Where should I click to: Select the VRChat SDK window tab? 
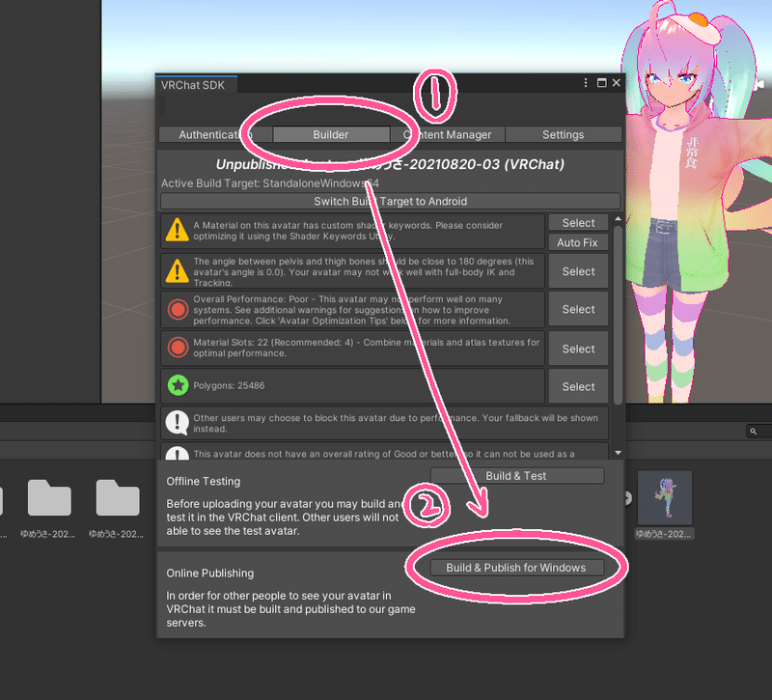pos(196,85)
